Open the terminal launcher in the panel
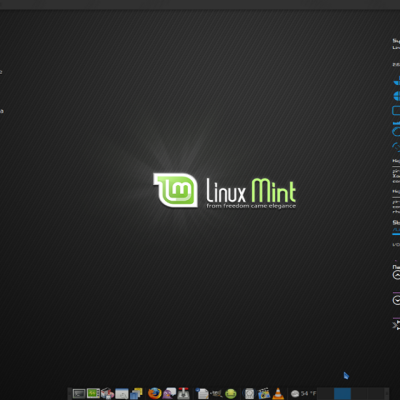 coord(79,394)
